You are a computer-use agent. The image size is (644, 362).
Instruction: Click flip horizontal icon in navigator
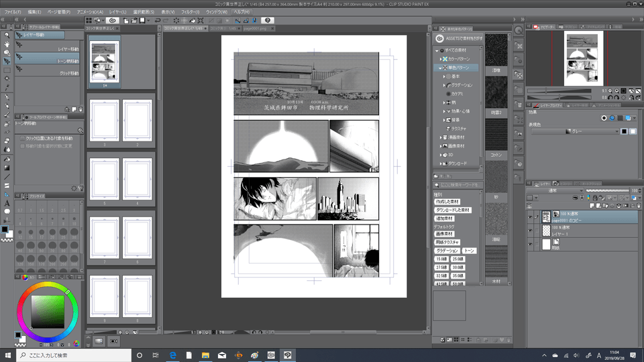631,90
